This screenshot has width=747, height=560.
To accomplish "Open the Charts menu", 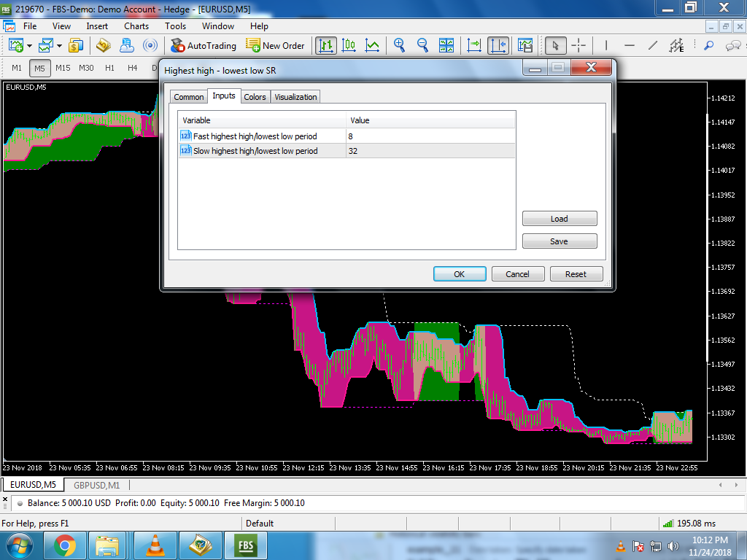I will [136, 26].
